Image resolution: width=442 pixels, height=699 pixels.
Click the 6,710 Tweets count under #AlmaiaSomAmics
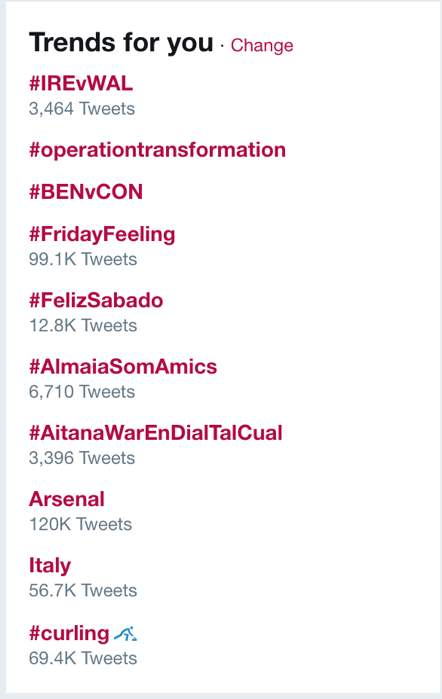click(82, 392)
